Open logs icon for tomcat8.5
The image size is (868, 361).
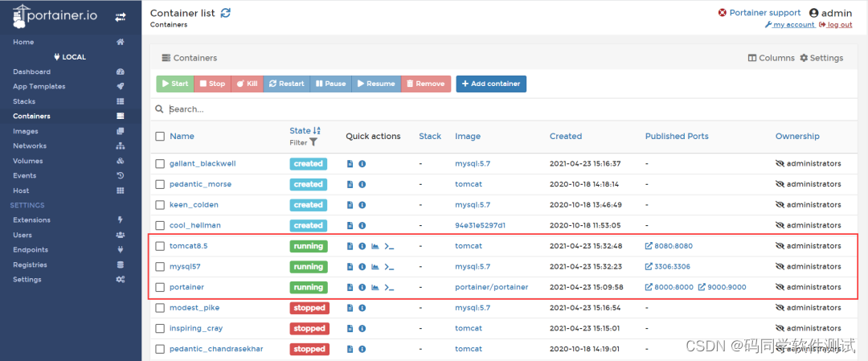(x=350, y=246)
